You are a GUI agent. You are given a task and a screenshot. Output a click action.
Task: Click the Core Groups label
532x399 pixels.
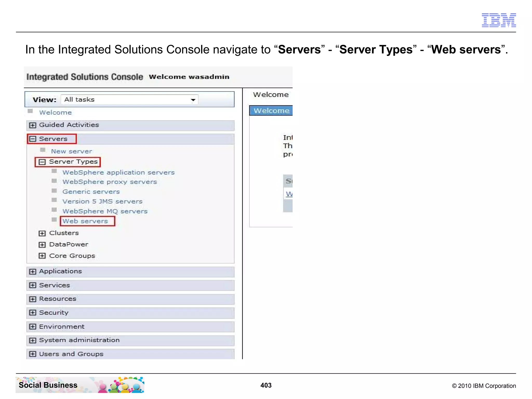72,256
